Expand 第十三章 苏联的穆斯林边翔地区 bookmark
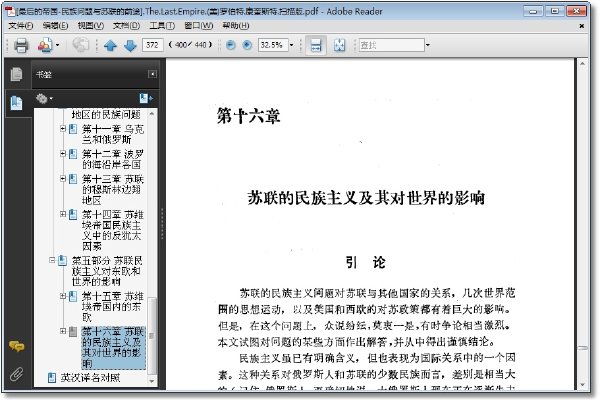Viewport: 600px width, 402px height. 63,179
